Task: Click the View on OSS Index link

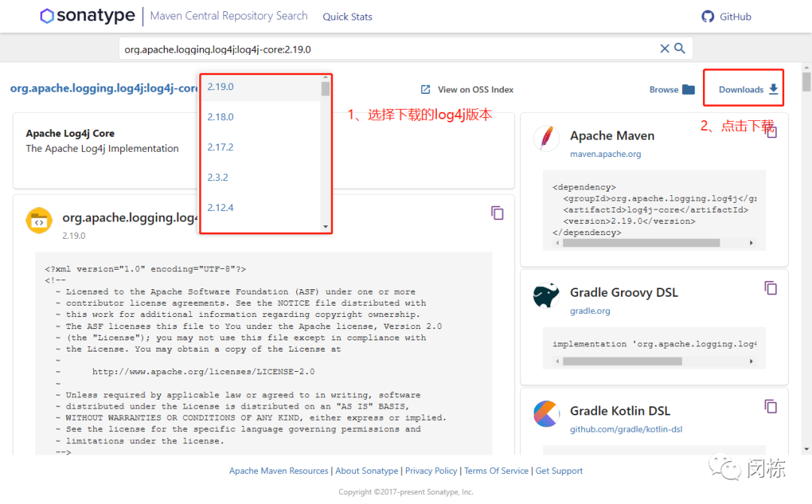Action: pos(475,89)
